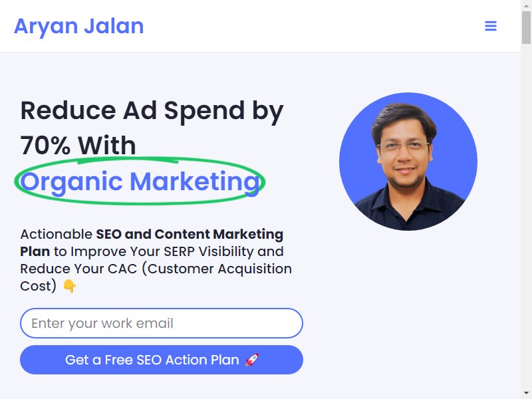Click the pointing-down hand emoji
This screenshot has height=399, width=532.
pos(70,286)
